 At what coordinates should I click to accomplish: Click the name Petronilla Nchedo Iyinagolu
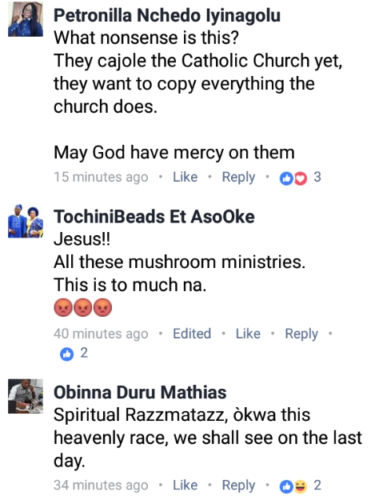[x=167, y=16]
